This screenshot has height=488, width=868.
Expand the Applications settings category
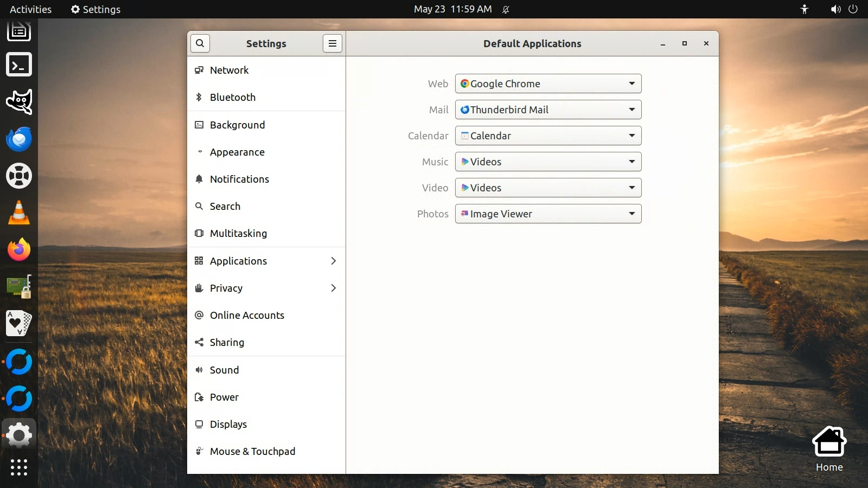coord(266,261)
